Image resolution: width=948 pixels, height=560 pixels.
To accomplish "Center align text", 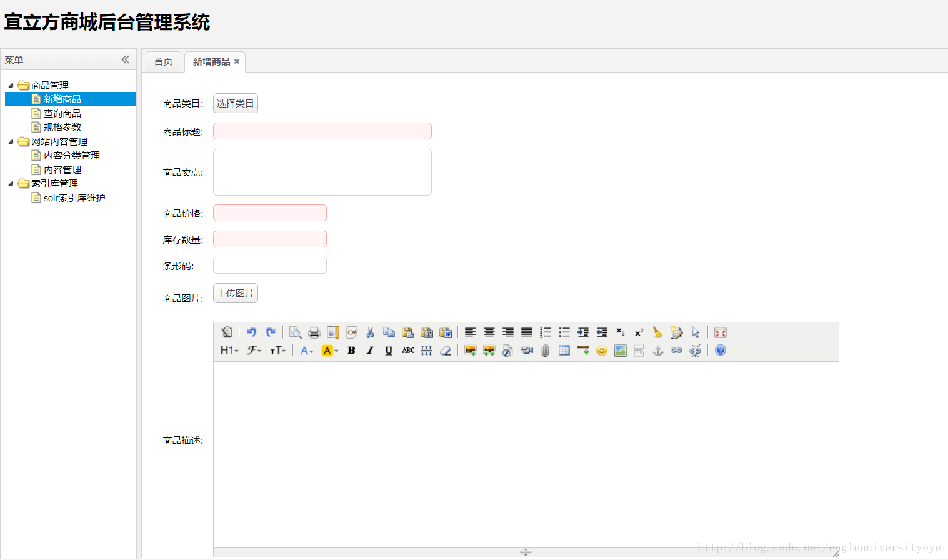I will (489, 332).
